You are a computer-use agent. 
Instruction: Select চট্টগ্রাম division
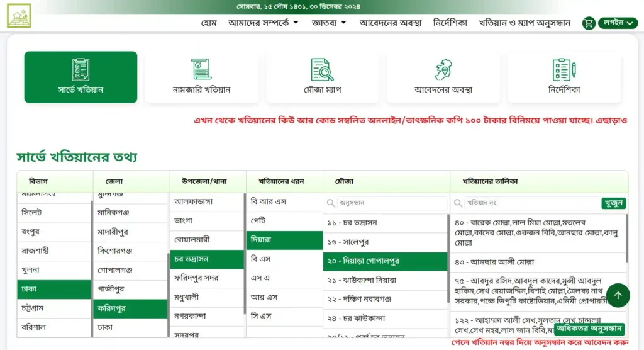[x=54, y=308]
